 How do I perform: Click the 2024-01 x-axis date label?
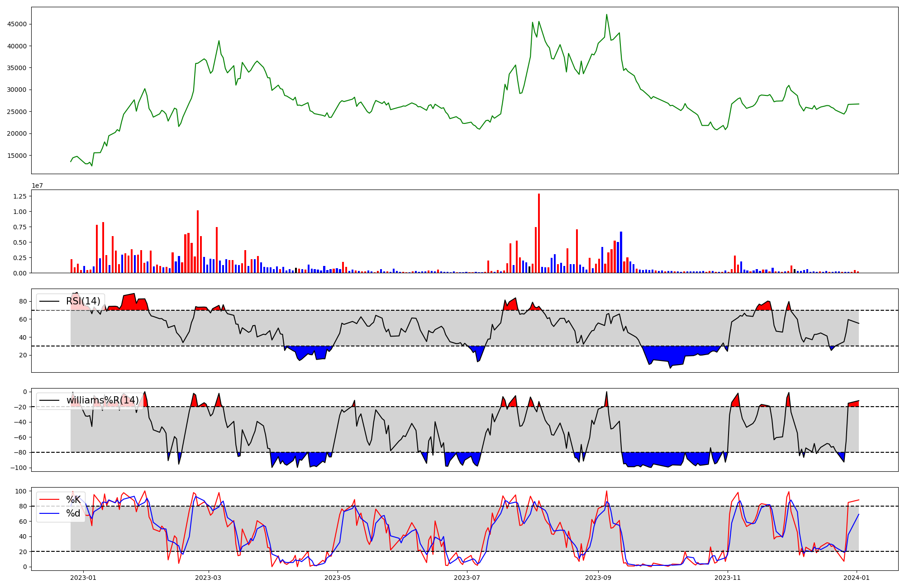[857, 578]
